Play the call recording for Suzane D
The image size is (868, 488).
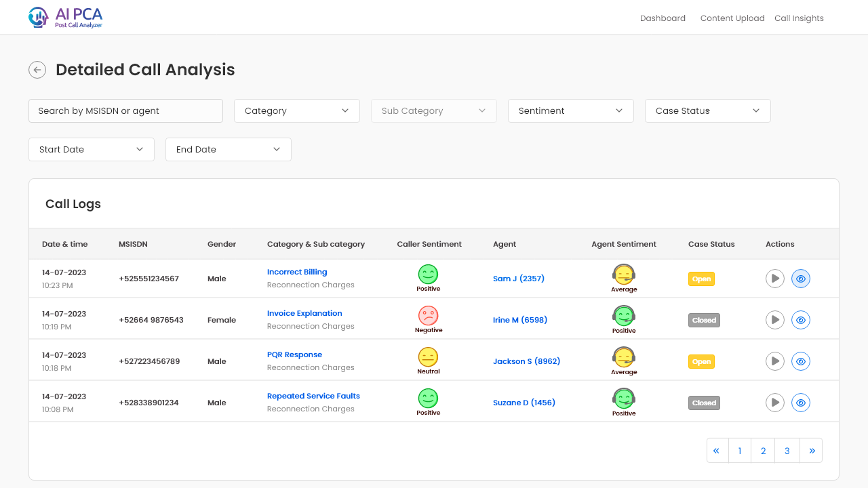pos(775,403)
